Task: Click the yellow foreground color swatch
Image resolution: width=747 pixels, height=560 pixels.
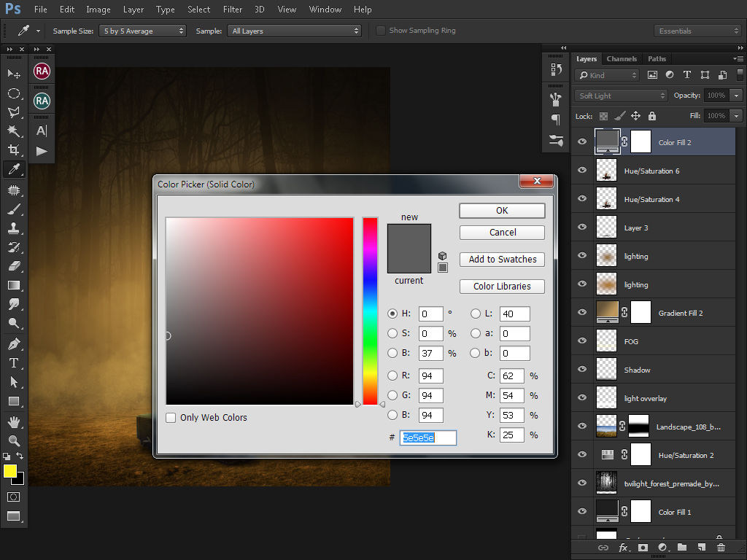Action: pyautogui.click(x=10, y=471)
